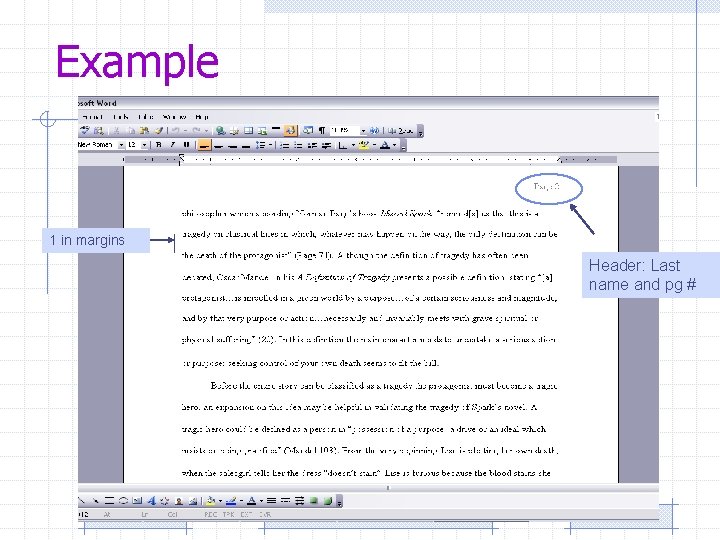Insert Clip Art from drawing toolbar
Image resolution: width=720 pixels, height=540 pixels.
pos(179,501)
